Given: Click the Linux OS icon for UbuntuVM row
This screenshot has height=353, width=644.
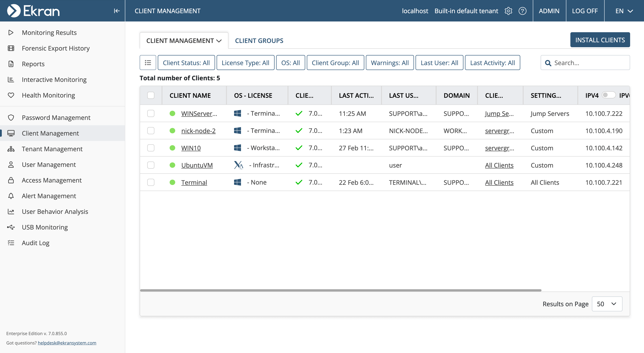Looking at the screenshot, I should point(238,165).
